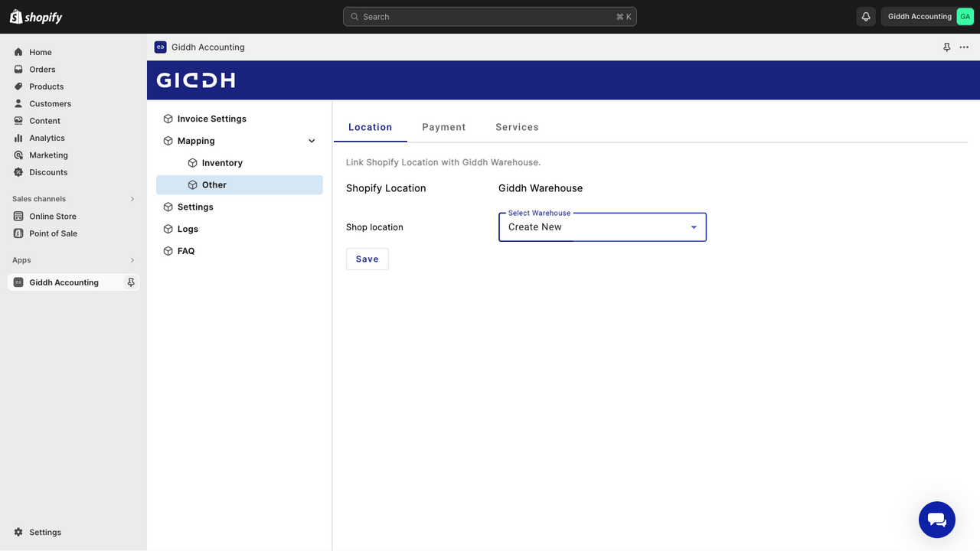
Task: Switch to the Services tab
Action: pyautogui.click(x=518, y=127)
